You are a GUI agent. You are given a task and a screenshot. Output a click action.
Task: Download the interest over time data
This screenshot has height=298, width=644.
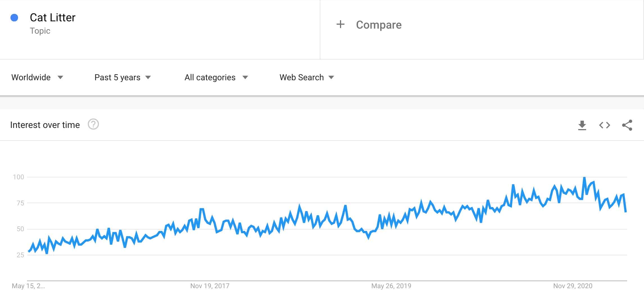[x=582, y=125]
